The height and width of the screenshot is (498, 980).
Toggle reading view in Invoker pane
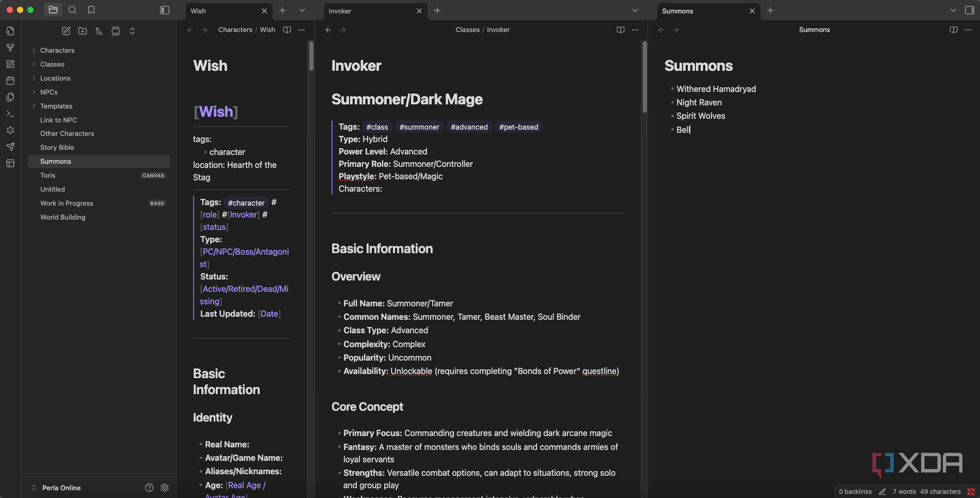click(x=620, y=30)
